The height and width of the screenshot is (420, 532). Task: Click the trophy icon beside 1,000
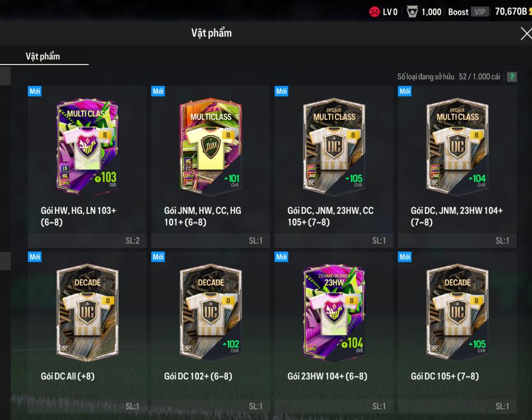(x=412, y=12)
